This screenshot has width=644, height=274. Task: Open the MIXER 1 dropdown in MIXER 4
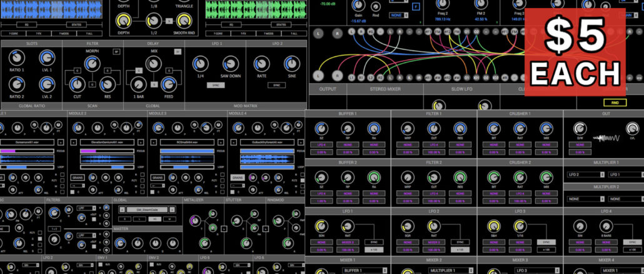coord(623,270)
